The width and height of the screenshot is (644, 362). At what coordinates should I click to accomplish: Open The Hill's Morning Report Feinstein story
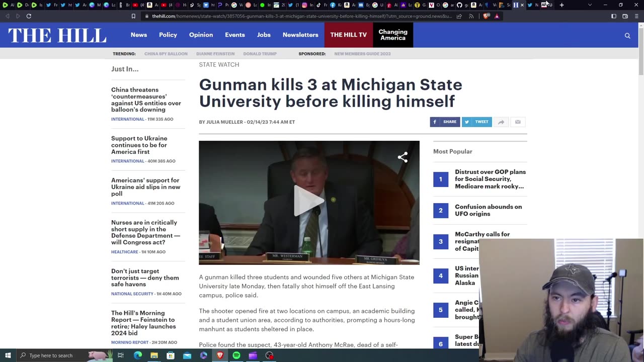tap(143, 323)
